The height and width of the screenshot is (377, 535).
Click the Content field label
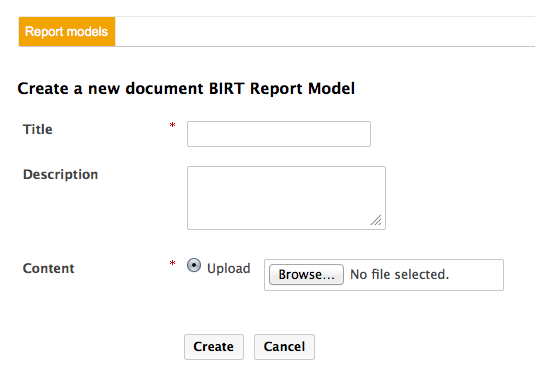[48, 269]
